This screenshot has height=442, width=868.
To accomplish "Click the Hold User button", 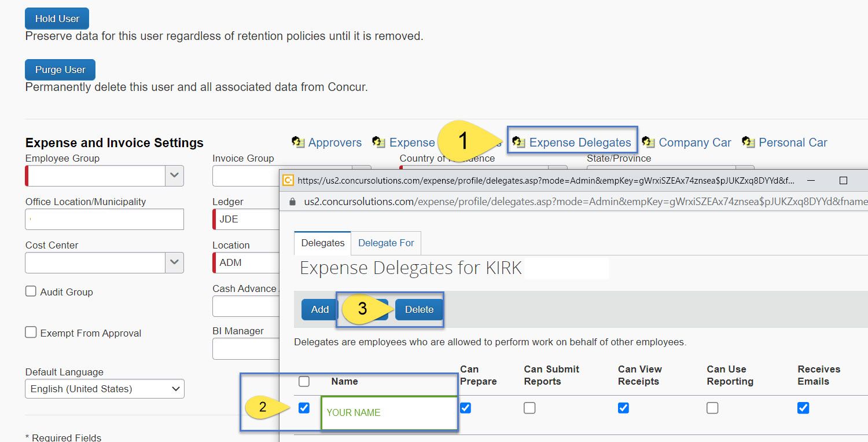I will click(x=57, y=19).
